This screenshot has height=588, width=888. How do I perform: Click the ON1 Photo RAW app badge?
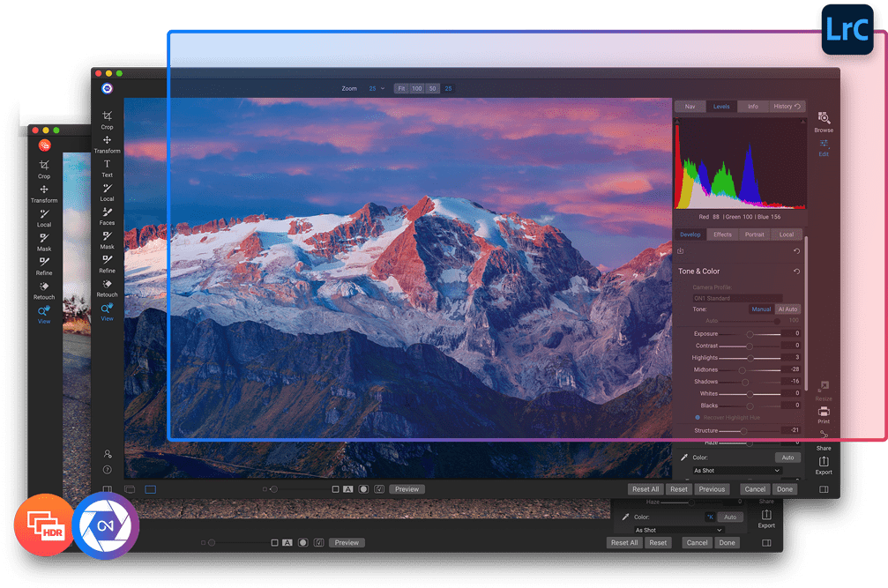(105, 525)
